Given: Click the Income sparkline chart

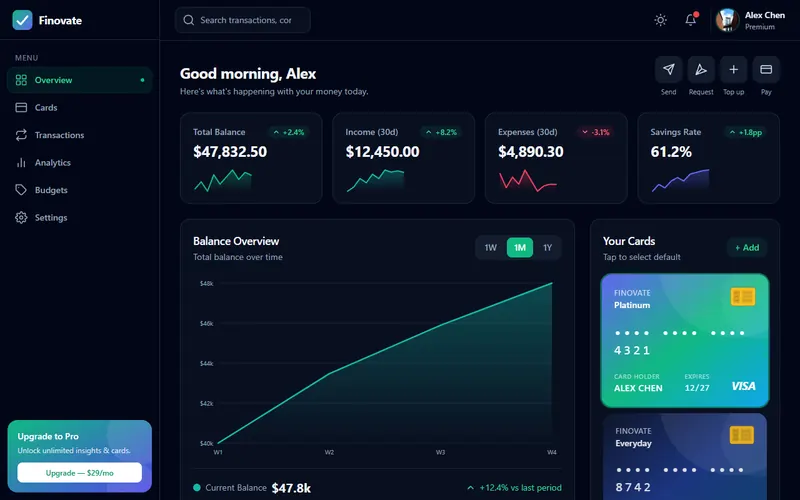Looking at the screenshot, I should (376, 181).
